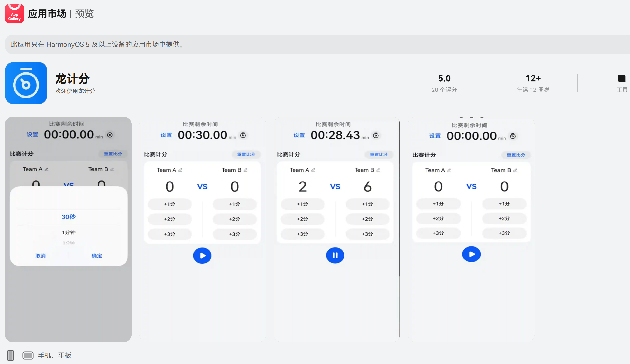630x364 pixels.
Task: Open second screenshot showing 00:30.00 timer
Action: [203, 229]
